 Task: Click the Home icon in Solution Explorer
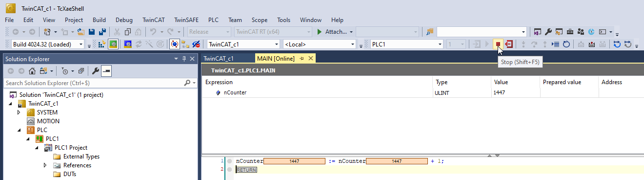(32, 71)
